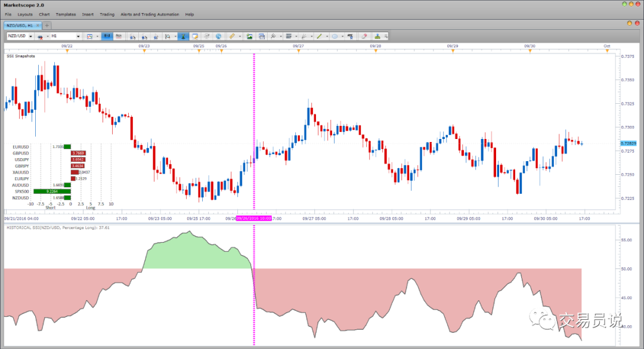The image size is (644, 349).
Task: Choose the ellipse shape drawing tool
Action: pyautogui.click(x=335, y=36)
